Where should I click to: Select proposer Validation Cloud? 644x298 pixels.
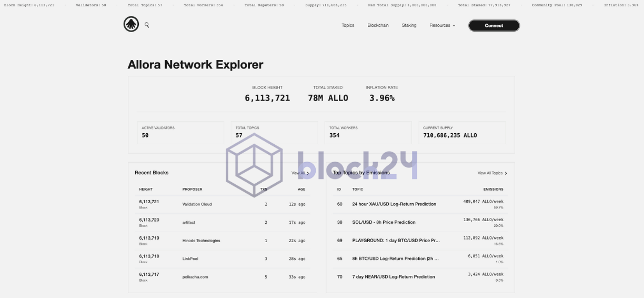point(197,204)
